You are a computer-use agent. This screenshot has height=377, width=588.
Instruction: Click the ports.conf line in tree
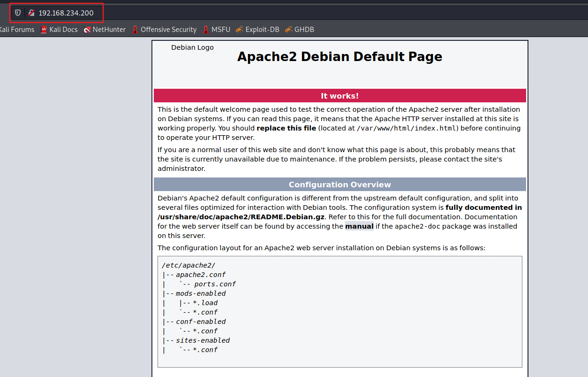coord(215,284)
